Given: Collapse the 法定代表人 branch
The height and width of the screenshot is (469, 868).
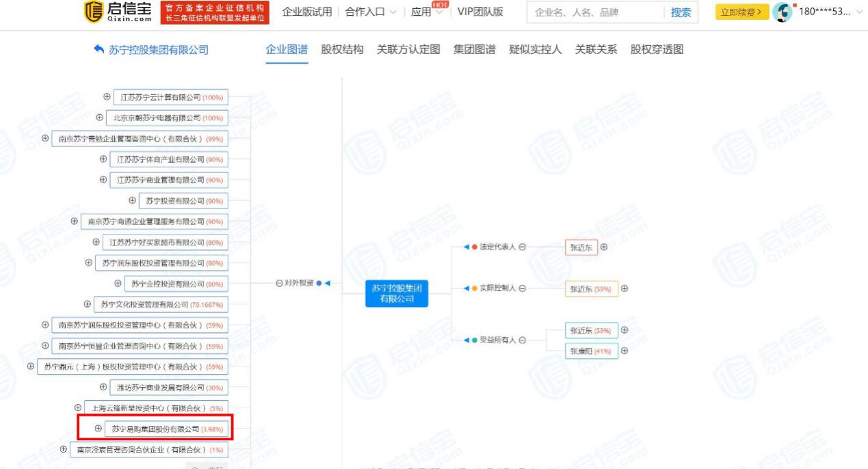Looking at the screenshot, I should [522, 247].
